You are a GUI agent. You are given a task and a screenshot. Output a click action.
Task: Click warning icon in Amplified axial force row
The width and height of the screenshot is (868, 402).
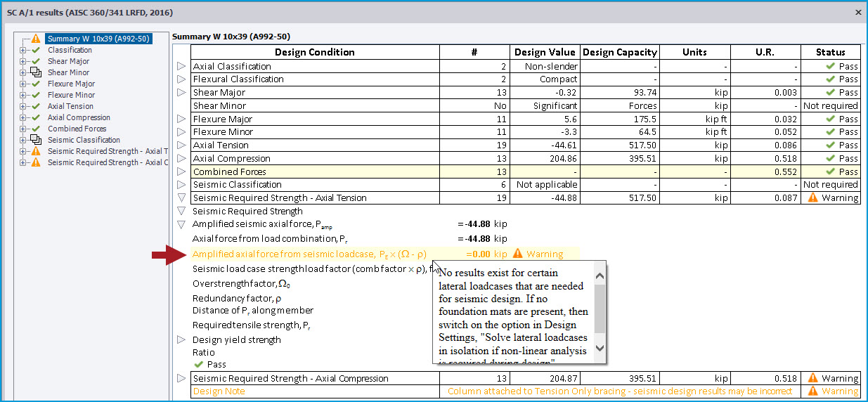518,254
